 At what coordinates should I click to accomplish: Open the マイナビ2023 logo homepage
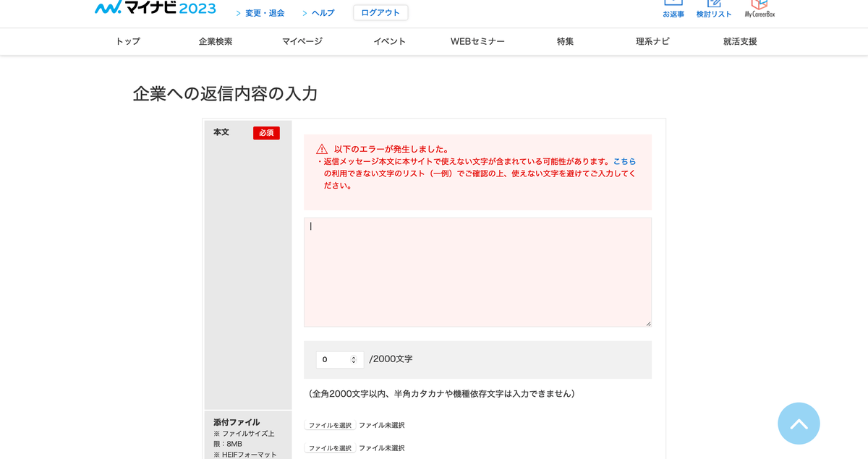[x=156, y=8]
